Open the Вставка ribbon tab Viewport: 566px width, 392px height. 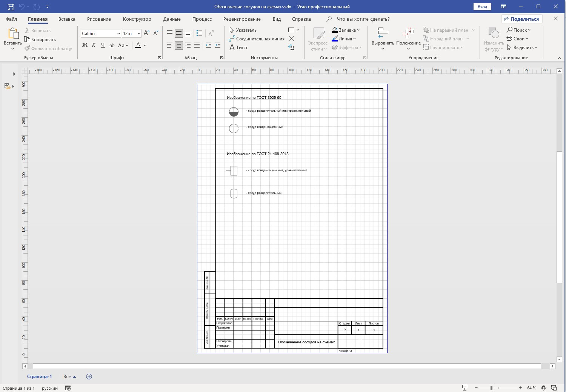(x=67, y=19)
